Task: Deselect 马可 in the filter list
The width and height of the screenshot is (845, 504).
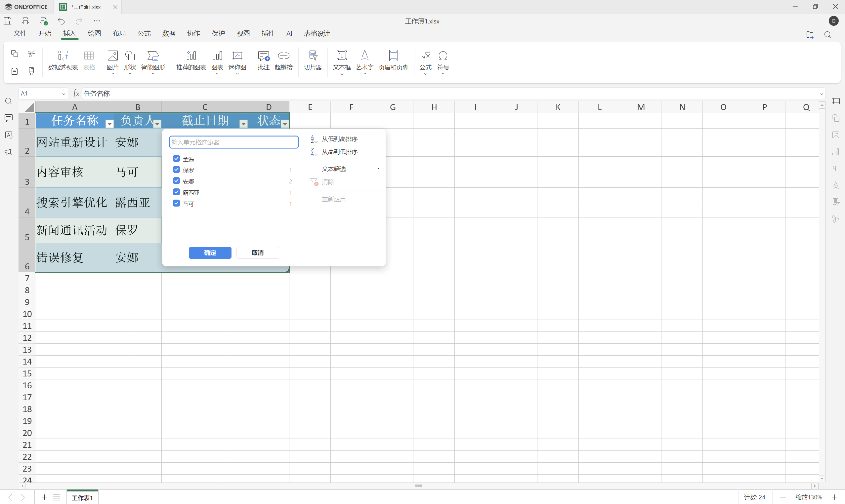Action: click(x=176, y=203)
